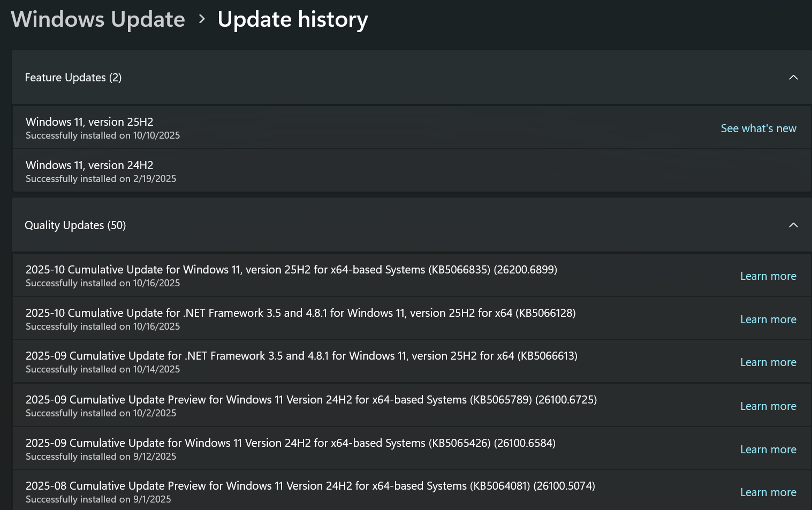Select the KB5066835 cumulative update title
This screenshot has height=510, width=812.
tap(291, 270)
